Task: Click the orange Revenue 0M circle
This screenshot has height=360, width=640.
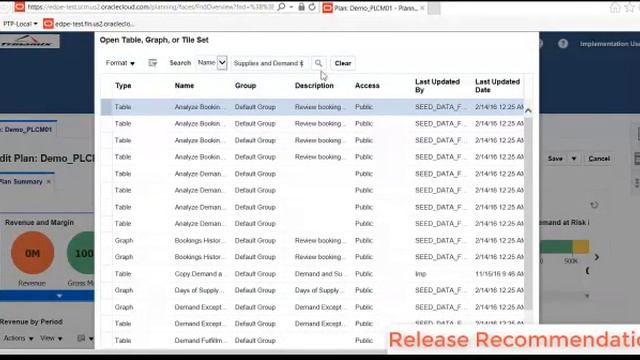Action: (32, 253)
